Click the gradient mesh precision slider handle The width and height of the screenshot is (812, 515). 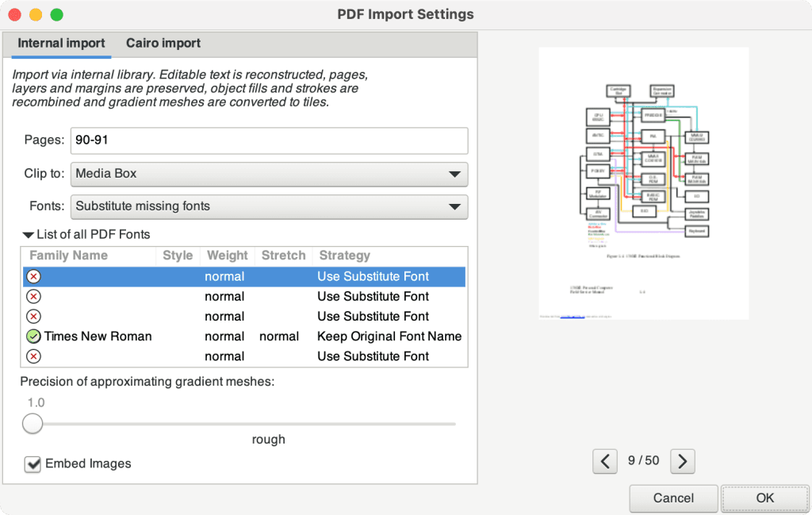33,424
